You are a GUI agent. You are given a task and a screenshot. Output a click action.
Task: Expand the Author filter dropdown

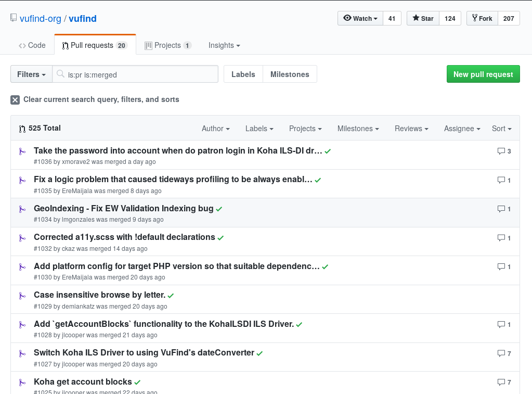pos(215,129)
